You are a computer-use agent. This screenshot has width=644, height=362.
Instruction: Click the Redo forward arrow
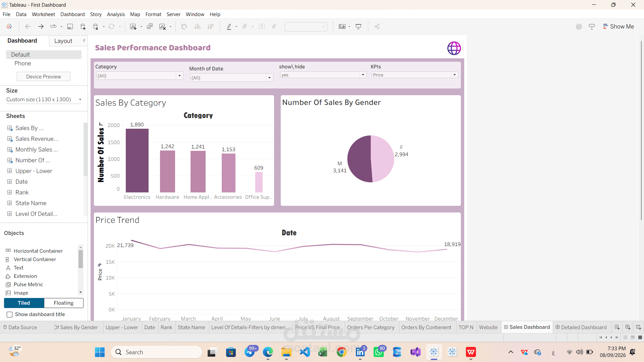[41, 26]
